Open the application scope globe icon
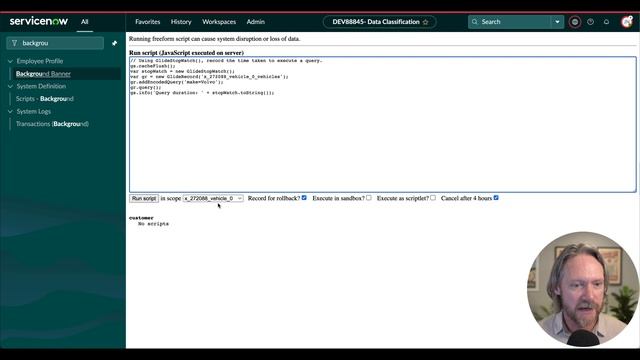 [x=575, y=22]
